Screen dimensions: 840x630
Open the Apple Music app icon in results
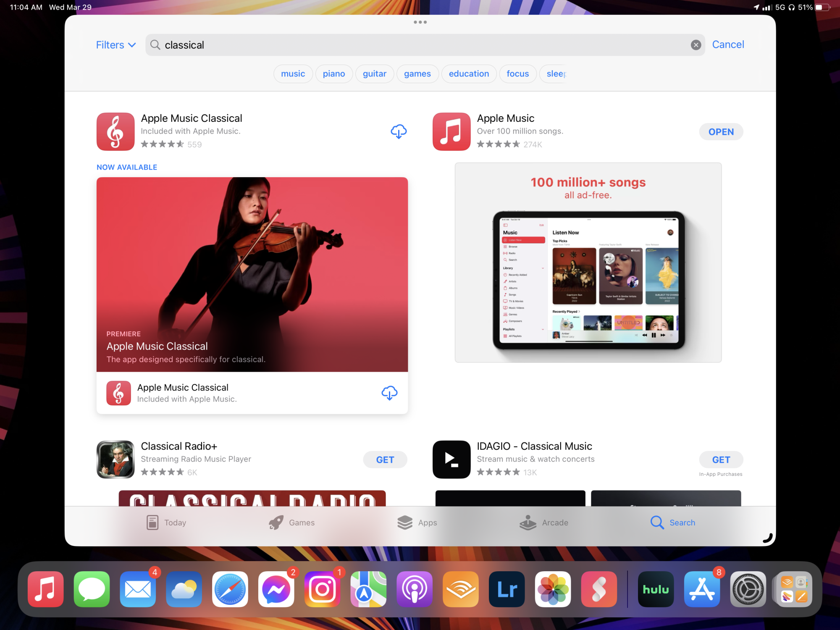(451, 131)
